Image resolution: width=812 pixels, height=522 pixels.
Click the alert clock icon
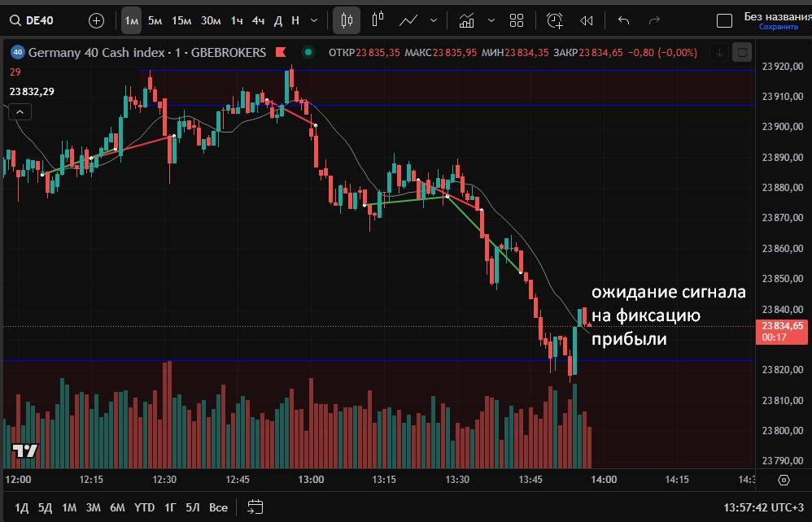(x=555, y=20)
